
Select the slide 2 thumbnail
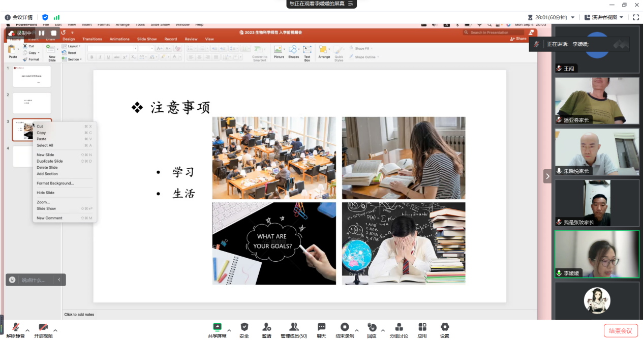[x=32, y=103]
